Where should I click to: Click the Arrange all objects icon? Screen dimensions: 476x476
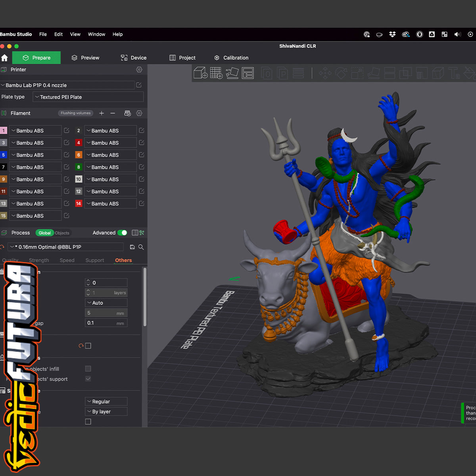pyautogui.click(x=248, y=73)
